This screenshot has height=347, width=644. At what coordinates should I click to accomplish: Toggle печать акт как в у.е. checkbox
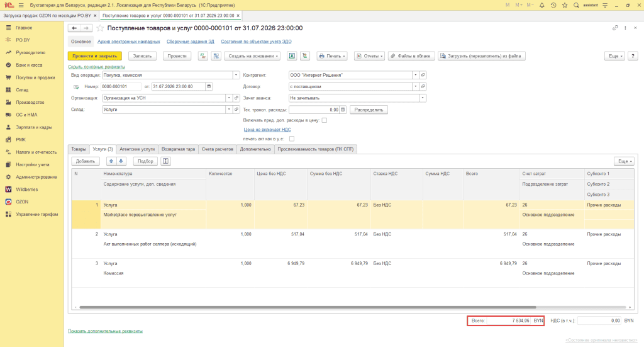tap(292, 139)
